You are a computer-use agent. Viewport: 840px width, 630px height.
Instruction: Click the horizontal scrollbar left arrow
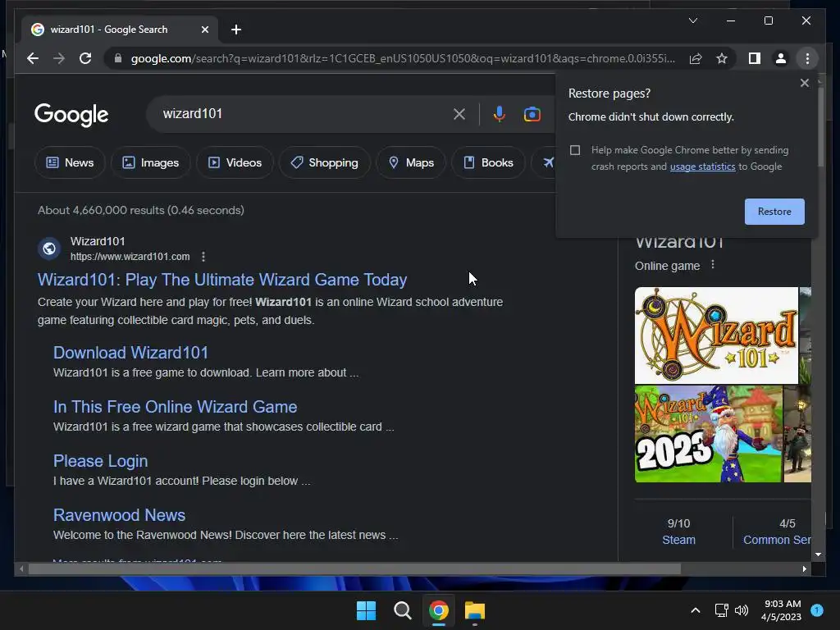[21, 569]
